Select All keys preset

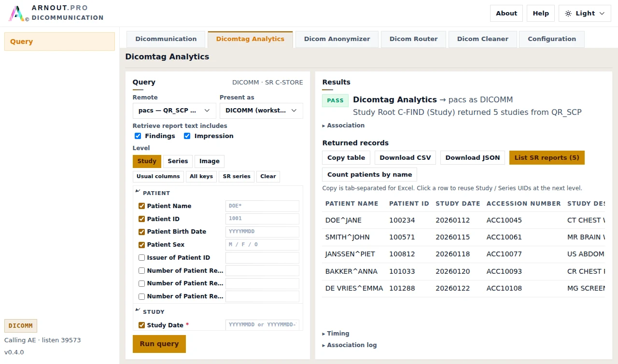201,177
